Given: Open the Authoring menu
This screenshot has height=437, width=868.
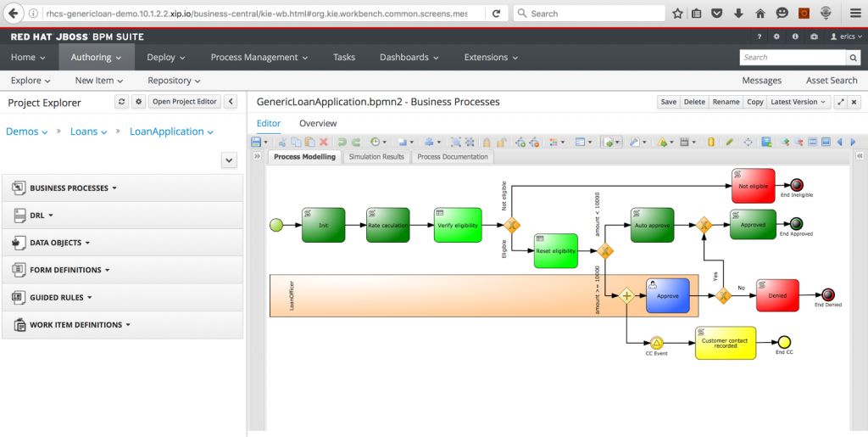Looking at the screenshot, I should tap(96, 57).
